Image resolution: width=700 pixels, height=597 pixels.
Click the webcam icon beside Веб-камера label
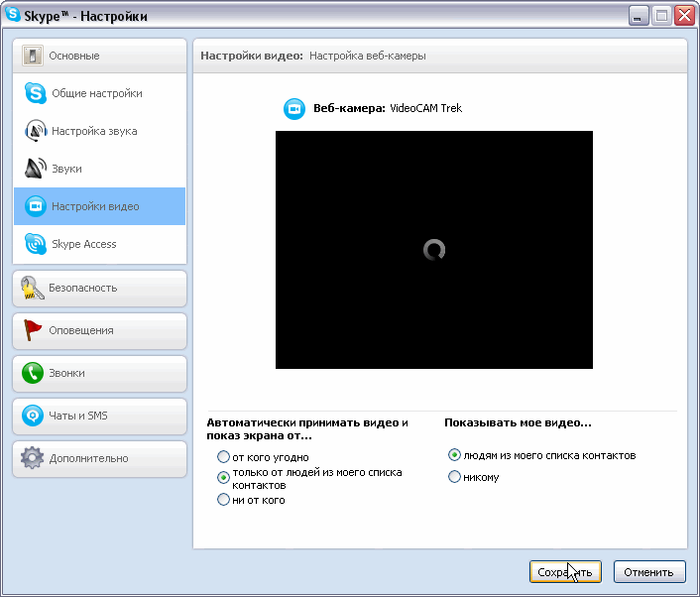coord(294,109)
